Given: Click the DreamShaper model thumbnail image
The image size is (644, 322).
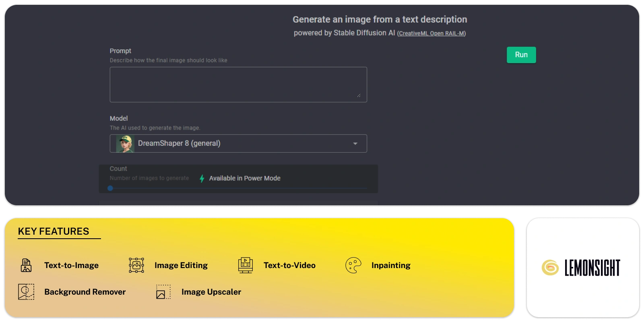Looking at the screenshot, I should coord(125,144).
